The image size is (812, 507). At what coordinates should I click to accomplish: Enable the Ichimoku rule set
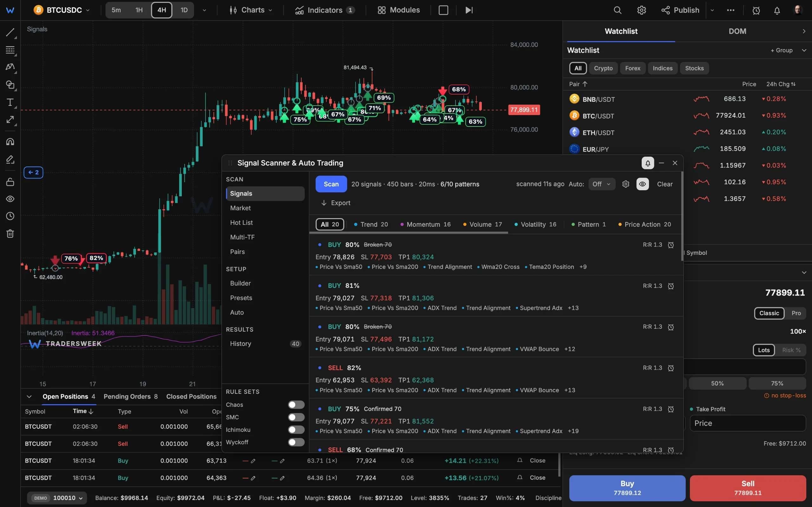coord(296,430)
